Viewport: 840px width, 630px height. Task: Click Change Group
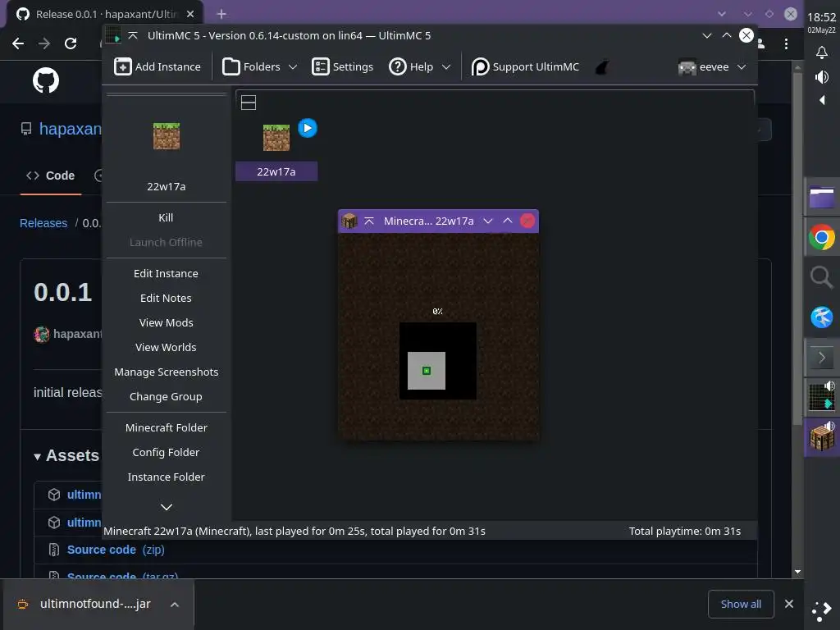pos(166,396)
